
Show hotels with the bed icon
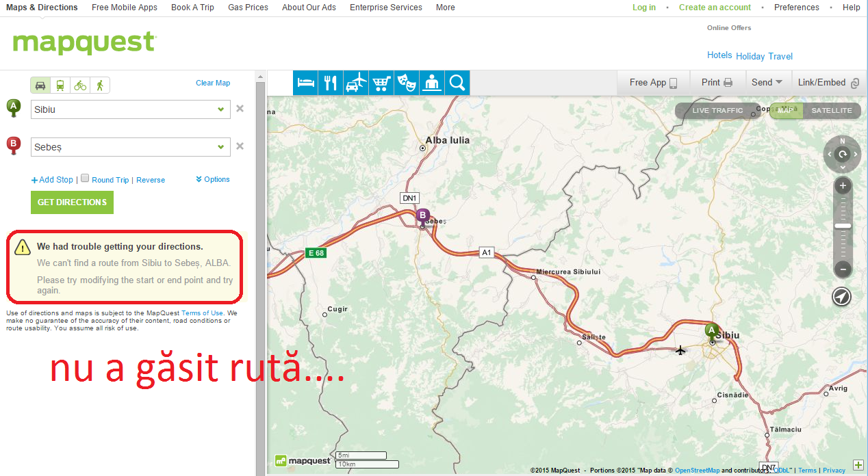pyautogui.click(x=306, y=83)
